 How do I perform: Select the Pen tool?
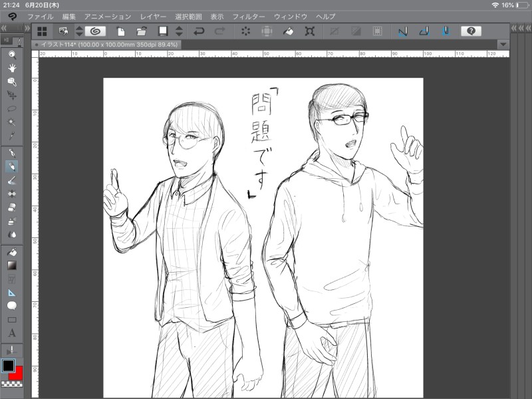(12, 153)
